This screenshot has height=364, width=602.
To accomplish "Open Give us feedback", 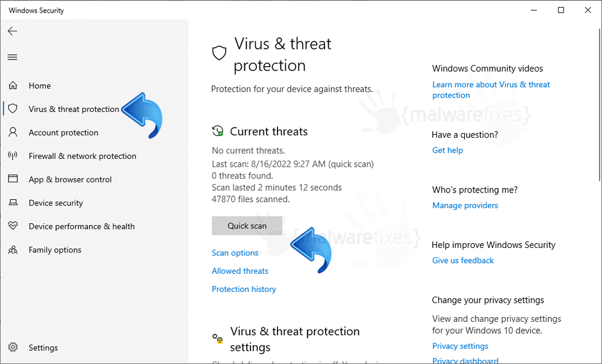I will pyautogui.click(x=462, y=260).
